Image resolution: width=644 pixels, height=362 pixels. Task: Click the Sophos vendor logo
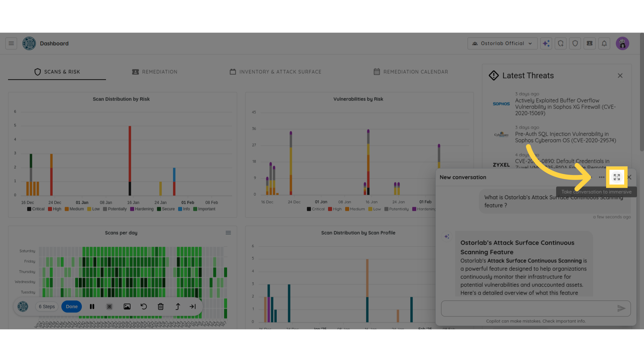[x=501, y=104]
